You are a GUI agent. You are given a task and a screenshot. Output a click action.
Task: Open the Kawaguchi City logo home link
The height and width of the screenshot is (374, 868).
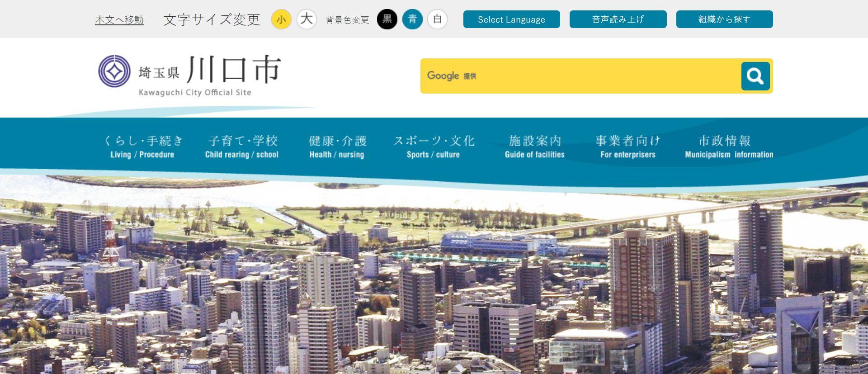coord(189,76)
